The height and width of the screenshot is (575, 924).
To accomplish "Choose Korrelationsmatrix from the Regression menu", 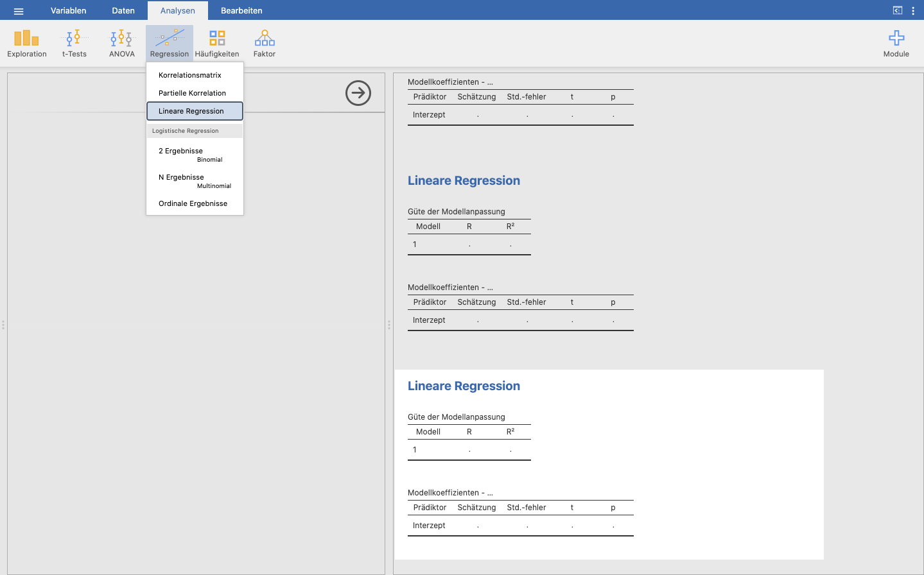I will [x=195, y=75].
